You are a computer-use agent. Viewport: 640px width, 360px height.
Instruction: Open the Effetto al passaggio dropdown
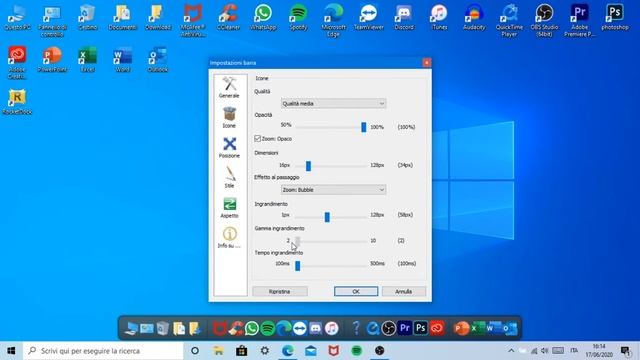pos(333,190)
